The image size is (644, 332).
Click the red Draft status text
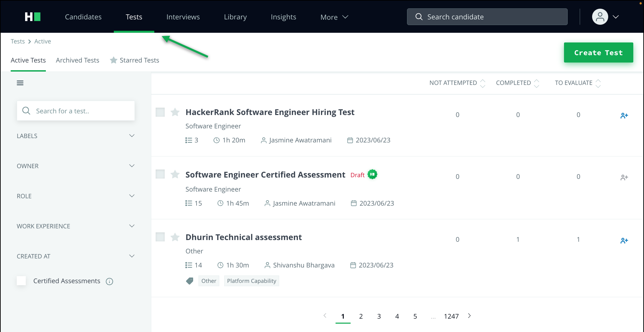click(357, 175)
